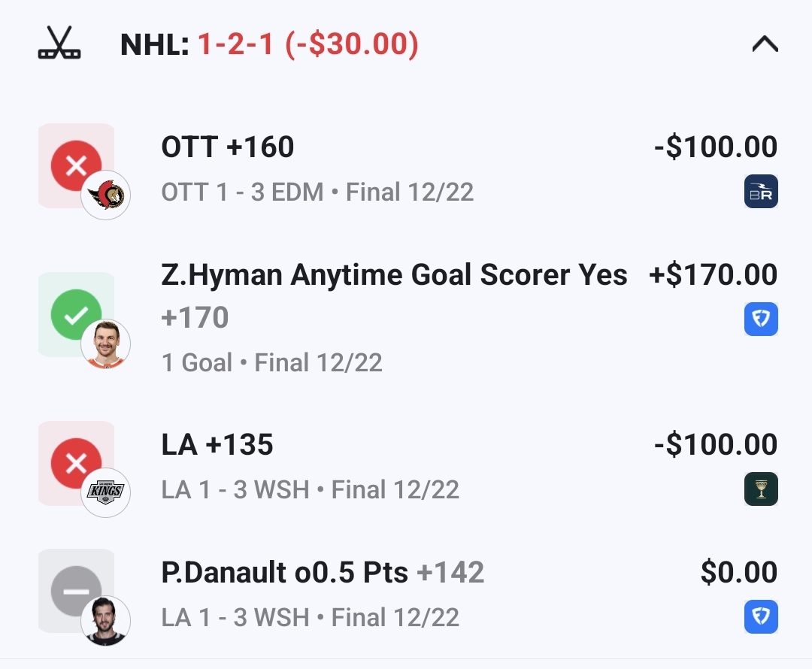This screenshot has width=812, height=669.
Task: Open Z.Hyman Anytime Goal Scorer bet
Action: (x=394, y=275)
